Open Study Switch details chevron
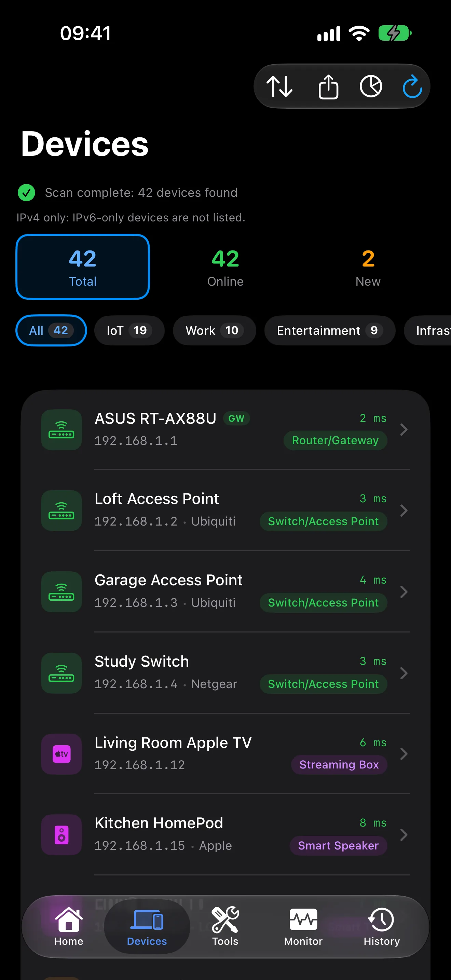 (404, 673)
